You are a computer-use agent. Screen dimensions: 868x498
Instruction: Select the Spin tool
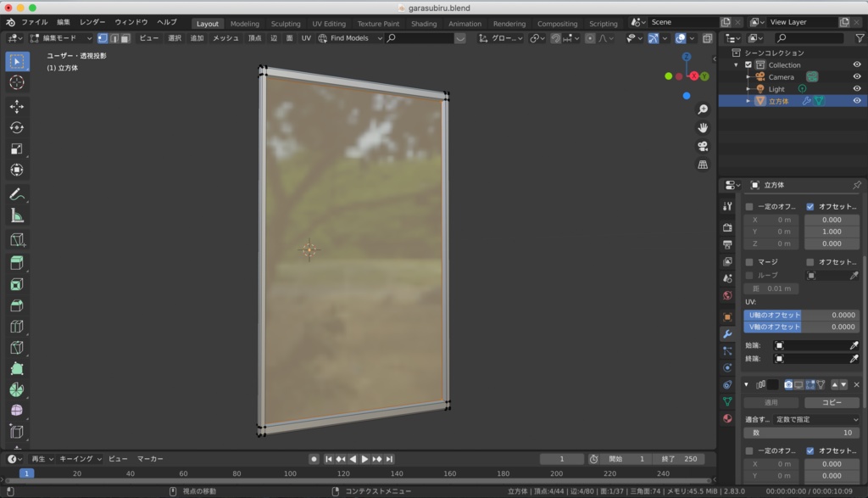(17, 389)
